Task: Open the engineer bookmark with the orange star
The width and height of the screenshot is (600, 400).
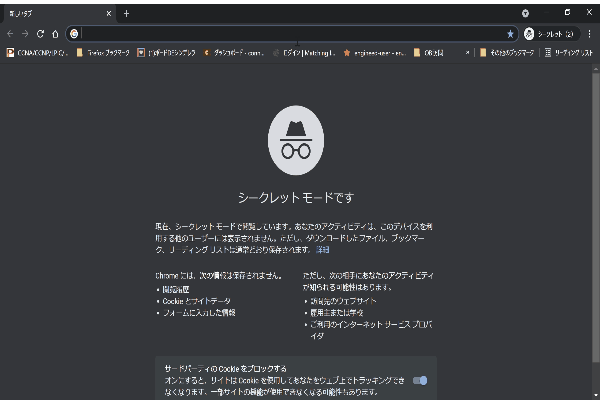Action: pyautogui.click(x=374, y=53)
